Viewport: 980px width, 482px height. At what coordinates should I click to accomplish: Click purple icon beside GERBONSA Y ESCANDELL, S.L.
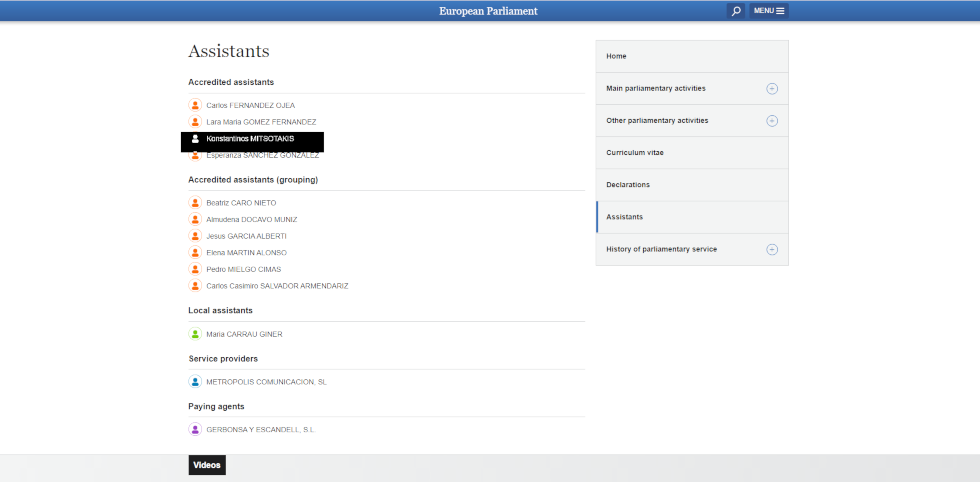pos(195,429)
